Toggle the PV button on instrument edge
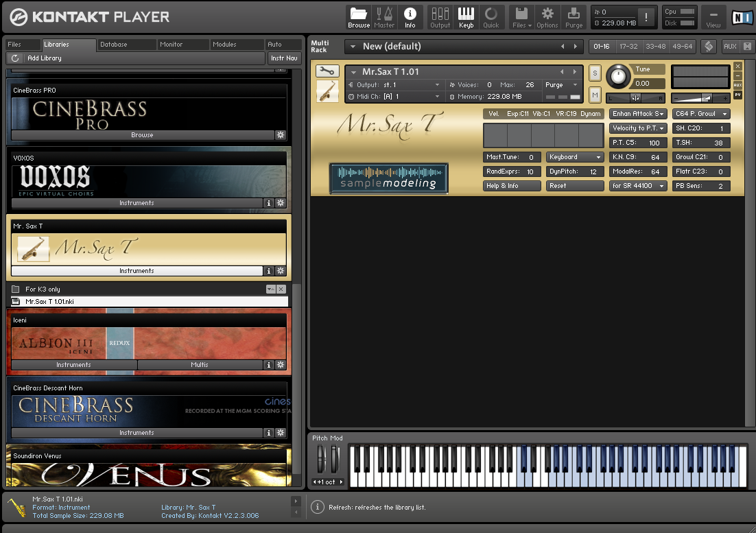The width and height of the screenshot is (756, 533). tap(737, 95)
